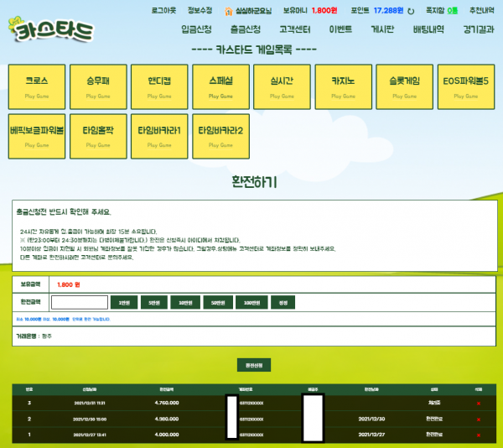The width and height of the screenshot is (503, 448).
Task: Add 100만원 to the withdrawal amount
Action: pos(251,302)
